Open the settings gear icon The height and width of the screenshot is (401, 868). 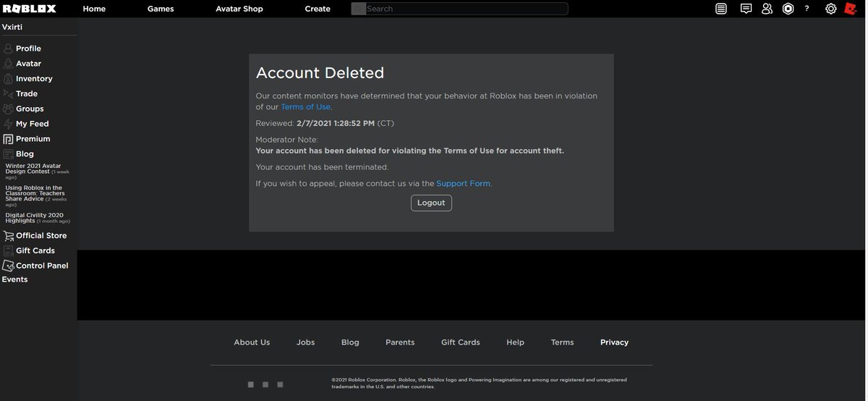(831, 9)
